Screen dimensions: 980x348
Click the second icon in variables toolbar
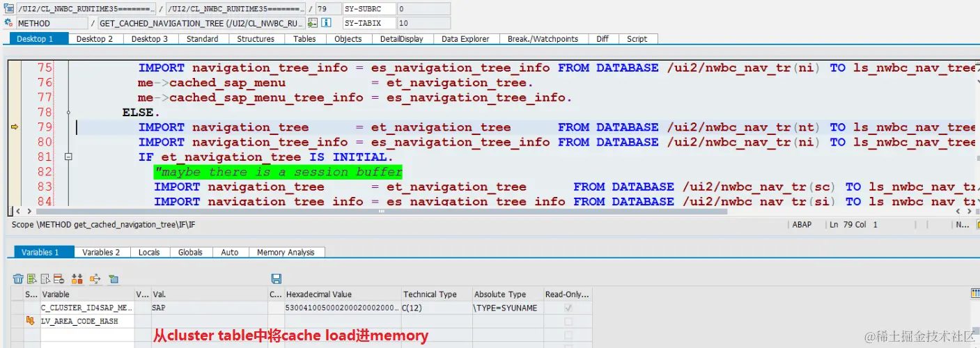[31, 278]
